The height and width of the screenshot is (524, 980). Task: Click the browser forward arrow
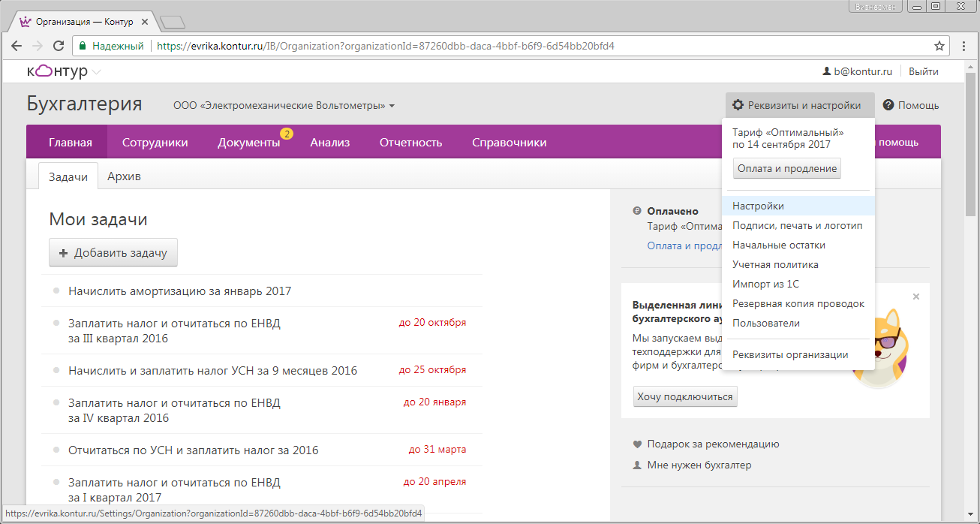(x=37, y=46)
